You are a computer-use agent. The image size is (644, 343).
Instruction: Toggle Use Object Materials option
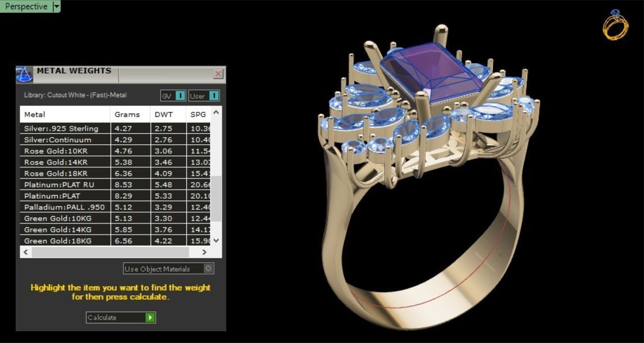tap(168, 269)
